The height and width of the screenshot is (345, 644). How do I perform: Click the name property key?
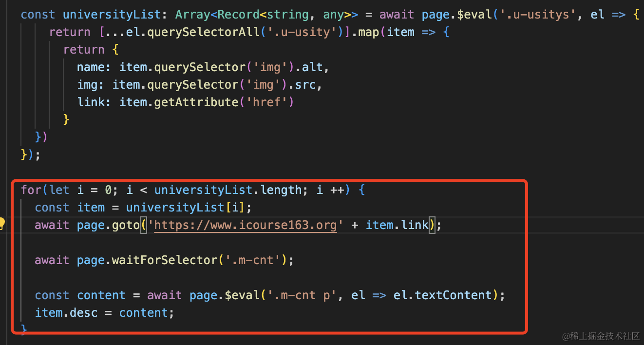click(91, 67)
